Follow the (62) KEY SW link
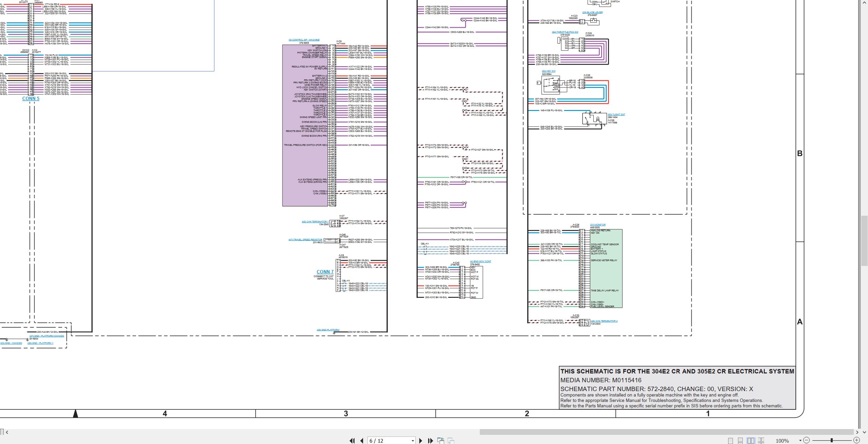The height and width of the screenshot is (444, 868). tap(549, 71)
